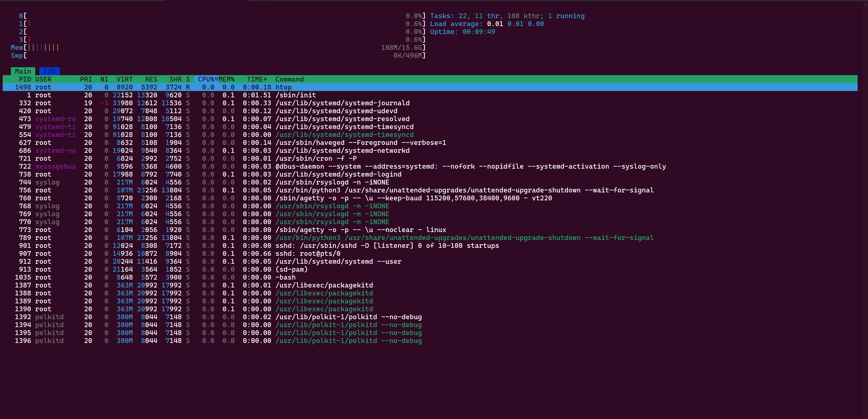
Task: Sort by the NI column header
Action: pyautogui.click(x=104, y=79)
